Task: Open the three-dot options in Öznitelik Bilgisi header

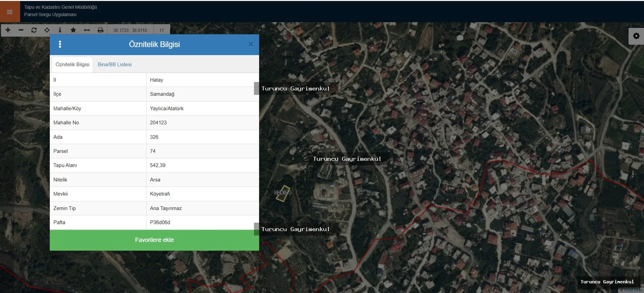Action: click(x=60, y=44)
